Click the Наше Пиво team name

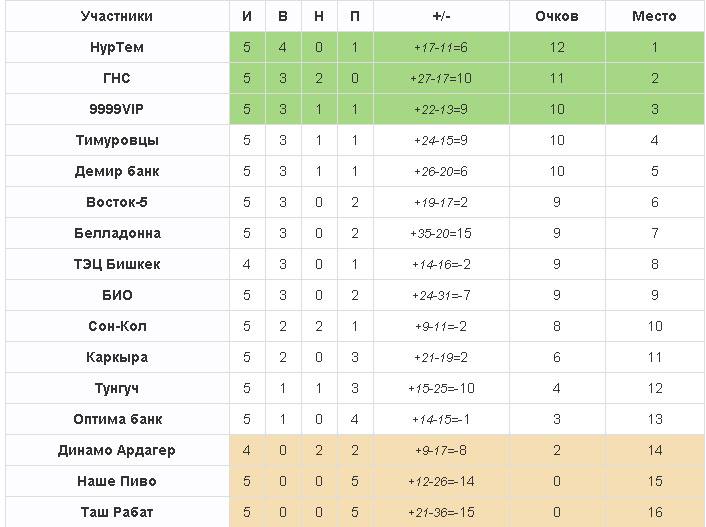[117, 481]
